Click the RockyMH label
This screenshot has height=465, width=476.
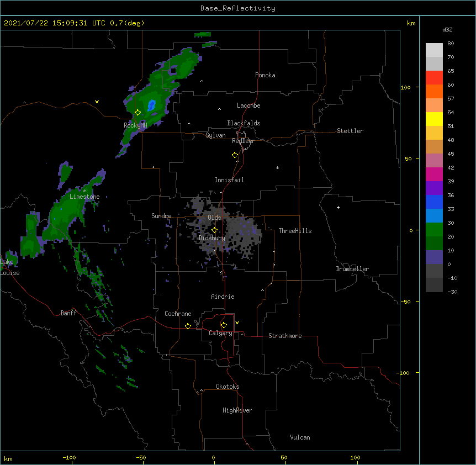click(135, 125)
